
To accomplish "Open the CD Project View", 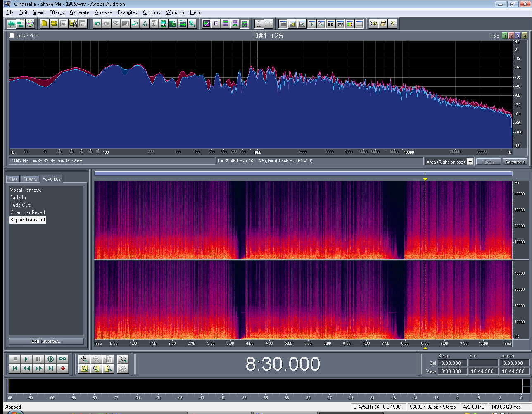I will tap(30, 24).
